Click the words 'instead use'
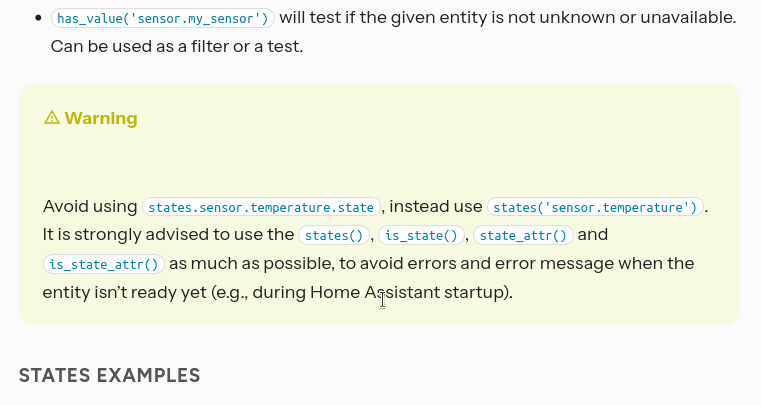This screenshot has height=405, width=761. [x=435, y=207]
